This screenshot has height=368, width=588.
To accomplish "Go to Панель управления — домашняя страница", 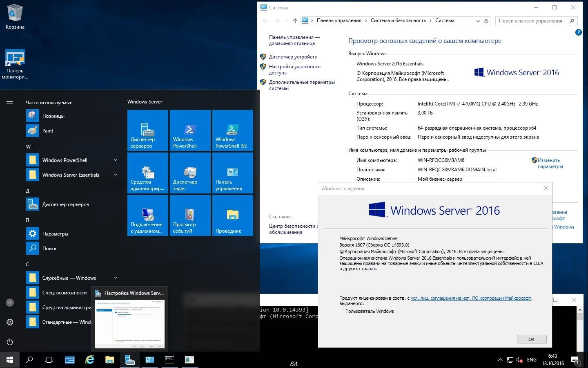I will point(294,40).
